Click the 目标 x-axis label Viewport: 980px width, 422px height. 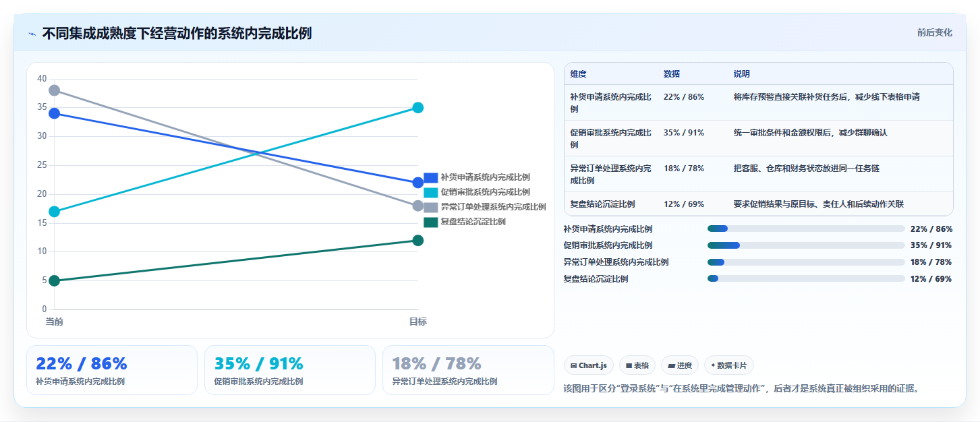(418, 322)
